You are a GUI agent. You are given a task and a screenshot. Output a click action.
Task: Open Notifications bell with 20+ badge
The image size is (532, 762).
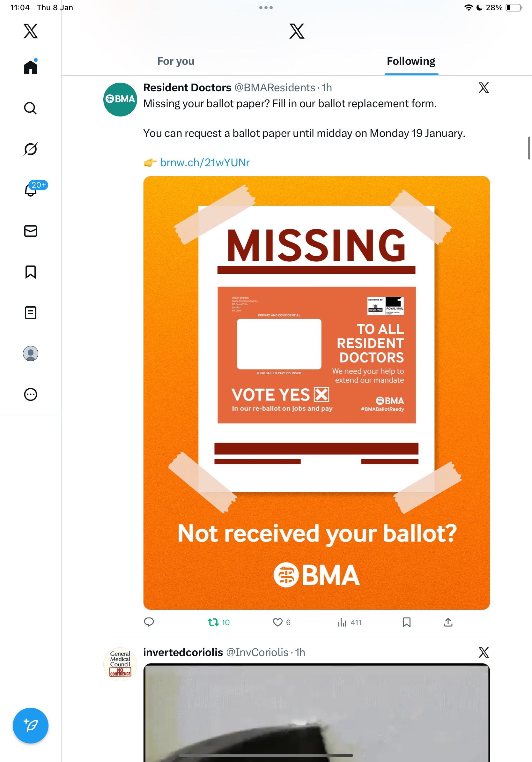pos(31,190)
